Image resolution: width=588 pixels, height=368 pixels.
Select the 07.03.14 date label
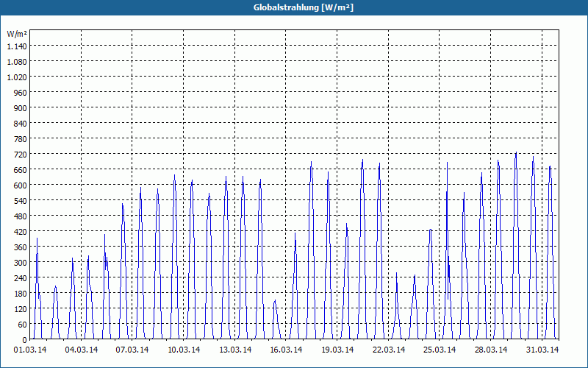coord(132,350)
